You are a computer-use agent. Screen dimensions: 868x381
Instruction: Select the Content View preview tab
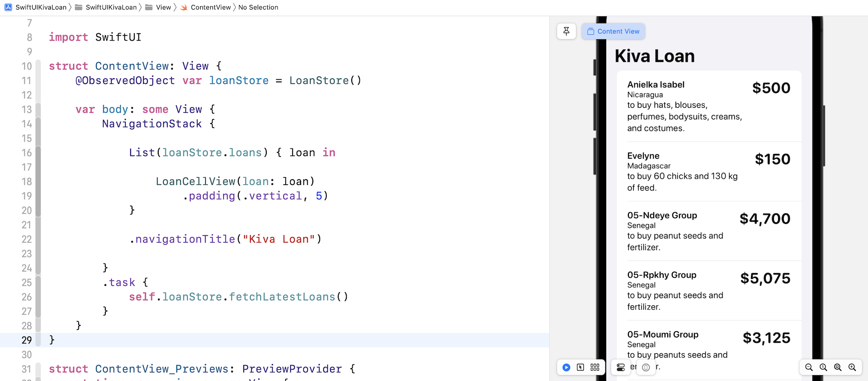(613, 31)
